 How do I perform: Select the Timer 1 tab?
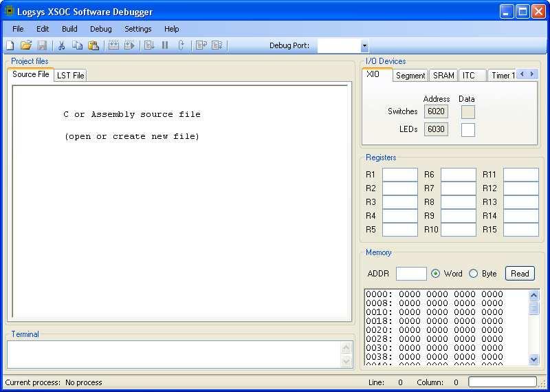pos(502,76)
